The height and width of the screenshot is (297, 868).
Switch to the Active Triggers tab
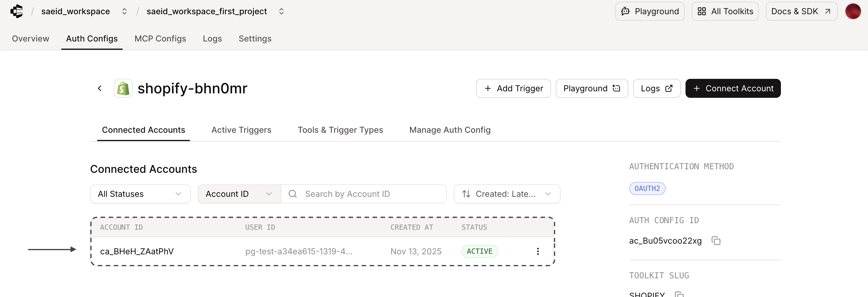coord(241,130)
